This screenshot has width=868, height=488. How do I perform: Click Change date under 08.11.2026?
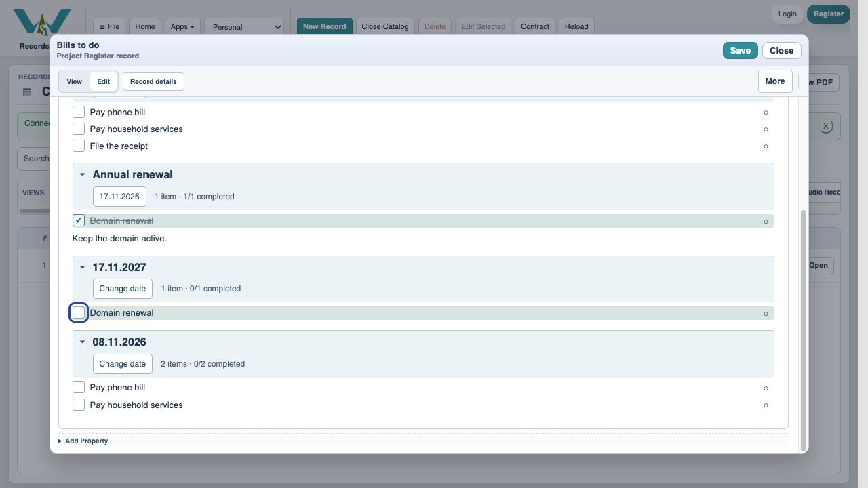(123, 364)
